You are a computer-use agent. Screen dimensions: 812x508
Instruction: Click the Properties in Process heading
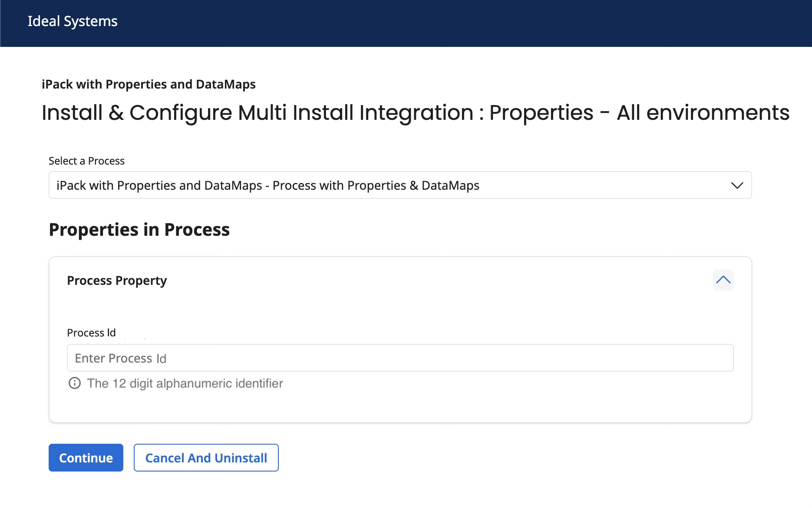pos(139,230)
